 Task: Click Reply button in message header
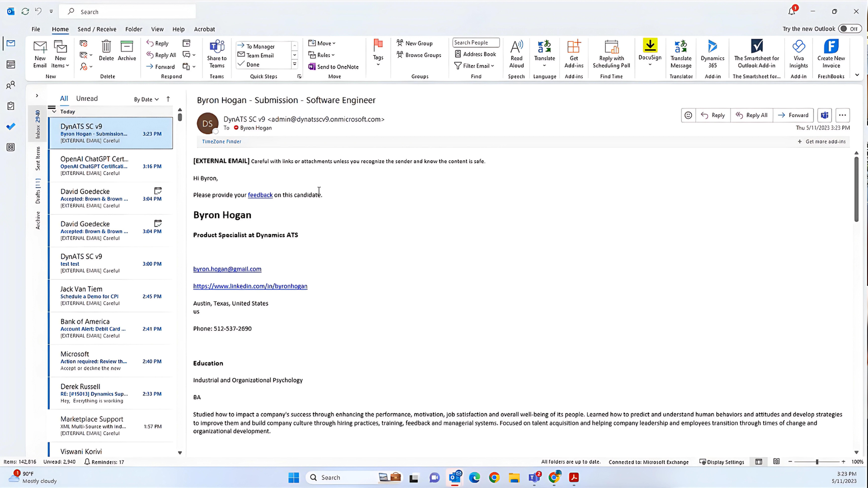[x=713, y=115]
